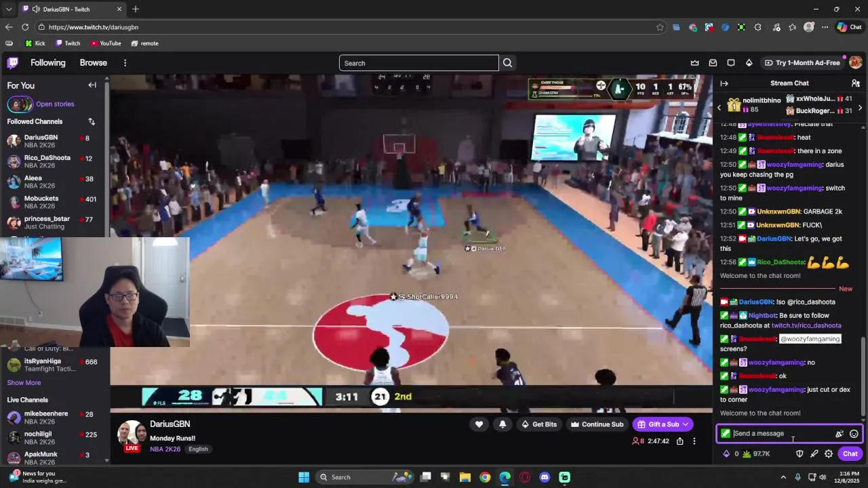The width and height of the screenshot is (868, 488).
Task: Select Rico_DaShoota followed channel
Action: coord(54,161)
